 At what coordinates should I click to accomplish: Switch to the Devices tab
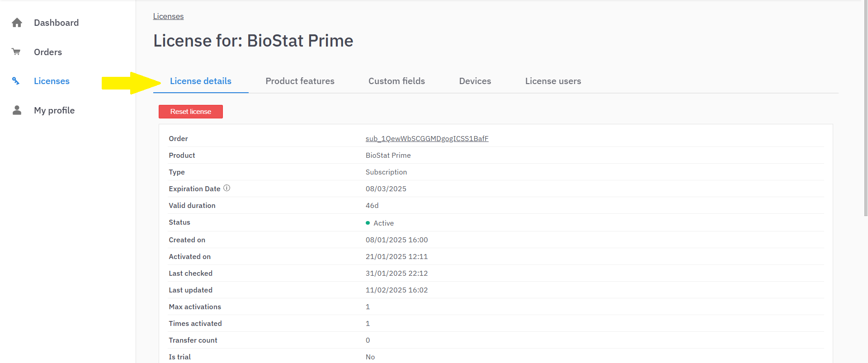point(475,81)
